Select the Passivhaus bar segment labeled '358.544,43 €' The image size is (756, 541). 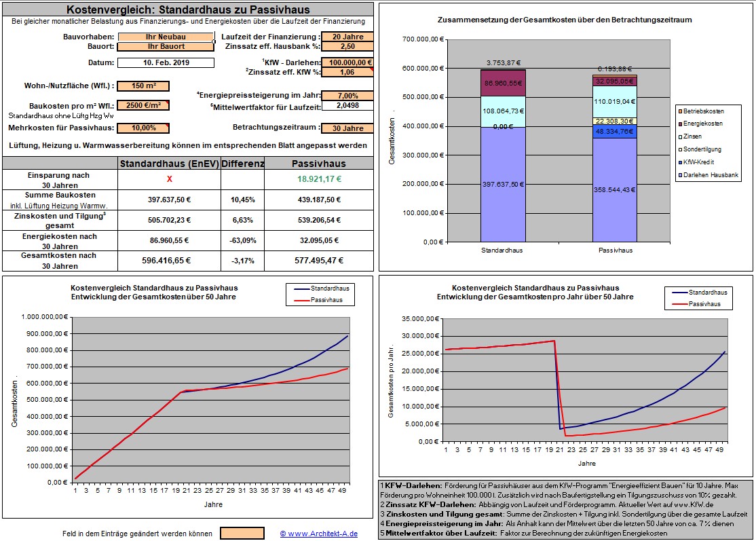pos(615,190)
